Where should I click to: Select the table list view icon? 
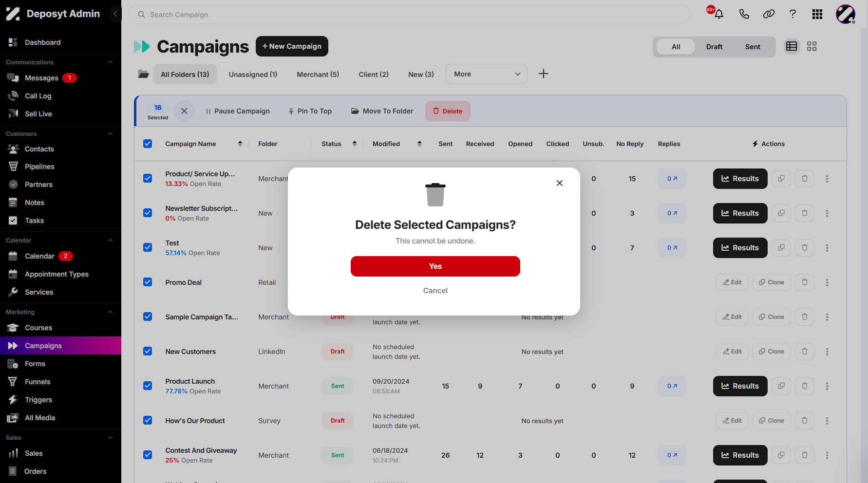pos(792,46)
